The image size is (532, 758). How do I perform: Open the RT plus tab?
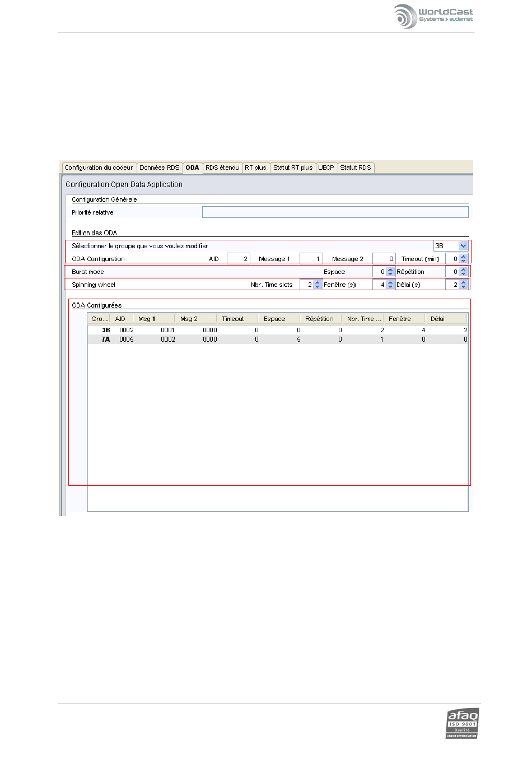255,168
